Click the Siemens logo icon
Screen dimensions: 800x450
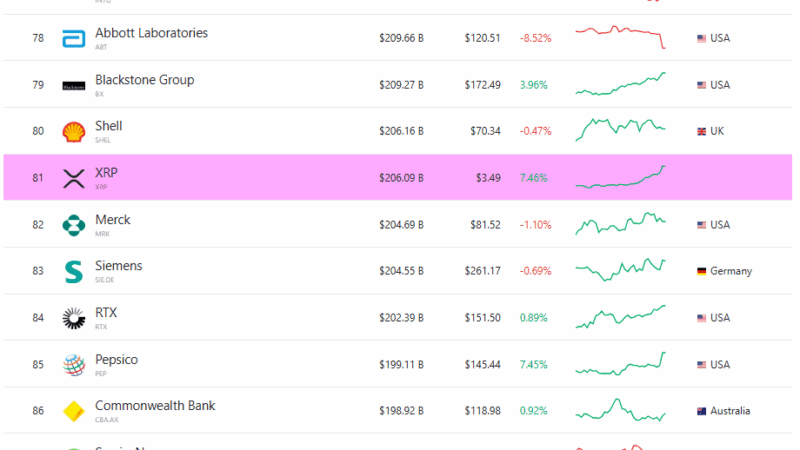(x=73, y=271)
